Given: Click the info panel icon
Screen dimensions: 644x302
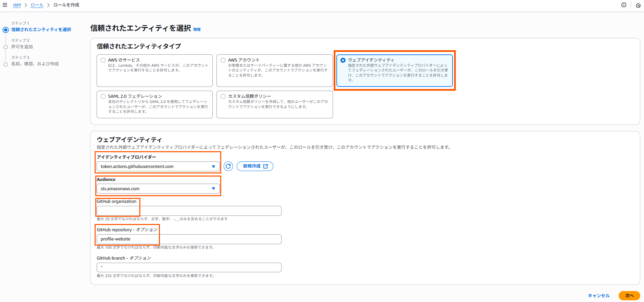Looking at the screenshot, I should (624, 5).
